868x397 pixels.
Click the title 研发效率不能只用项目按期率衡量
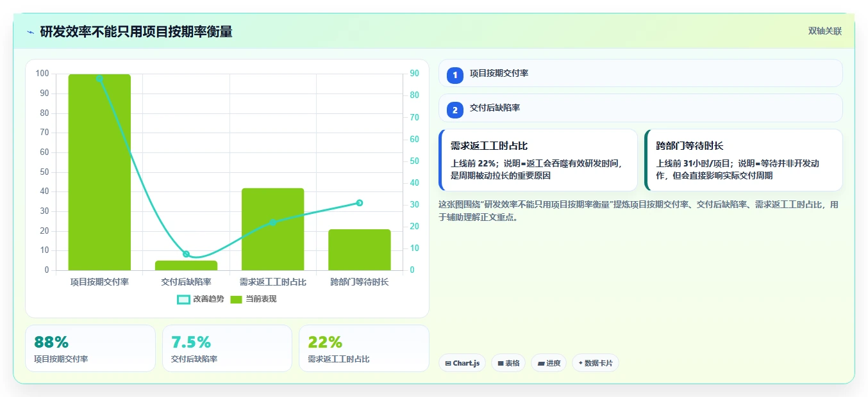coord(136,32)
